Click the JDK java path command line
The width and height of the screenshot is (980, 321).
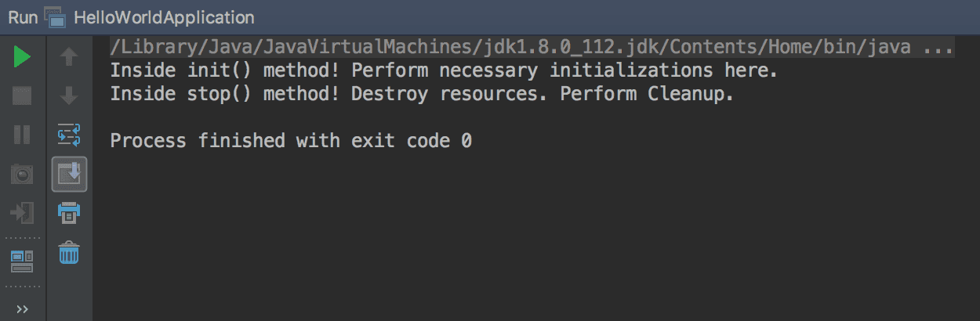(x=510, y=48)
